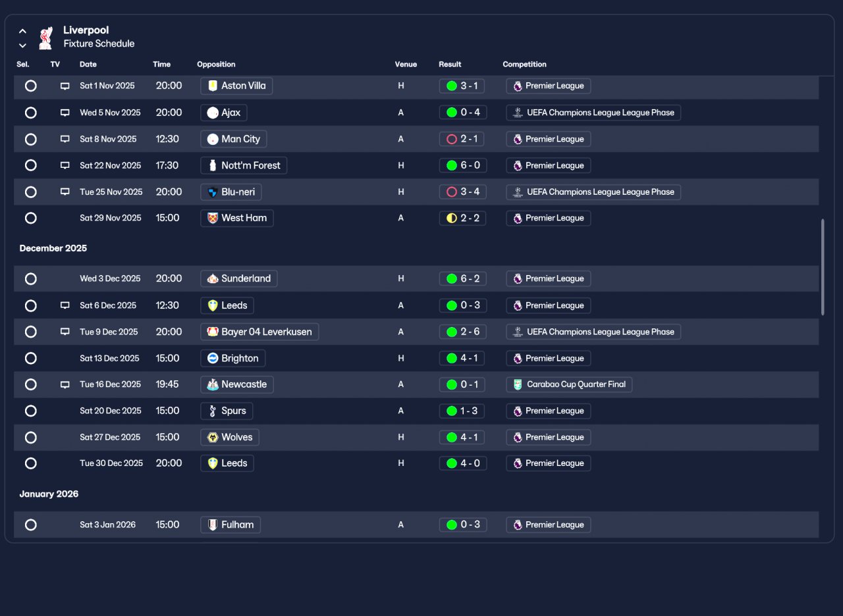Click the January 2026 month heading
The width and height of the screenshot is (843, 616).
[49, 494]
